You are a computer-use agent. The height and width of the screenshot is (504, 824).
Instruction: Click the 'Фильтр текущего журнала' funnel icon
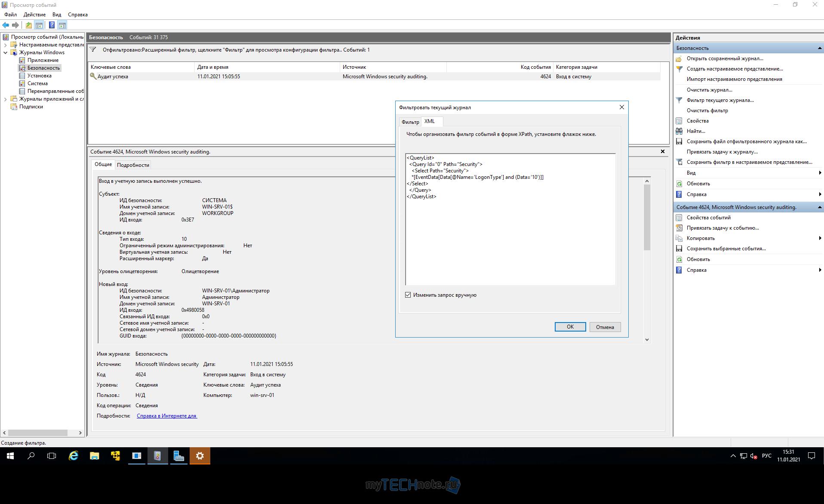pyautogui.click(x=679, y=100)
